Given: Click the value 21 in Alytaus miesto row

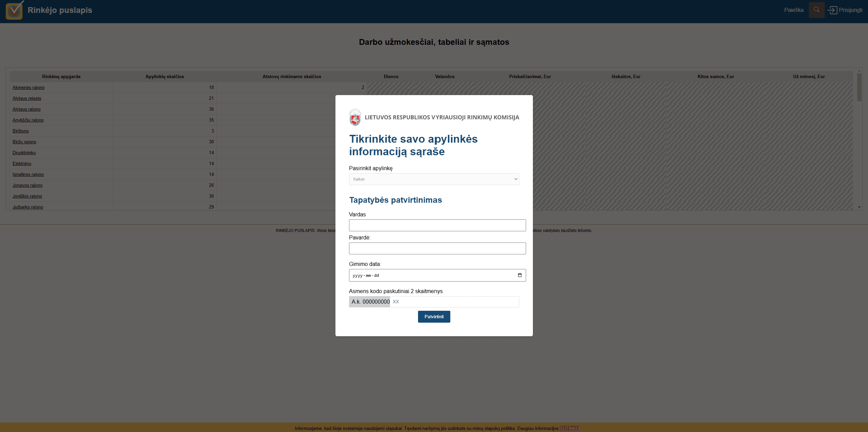Looking at the screenshot, I should click(x=211, y=98).
